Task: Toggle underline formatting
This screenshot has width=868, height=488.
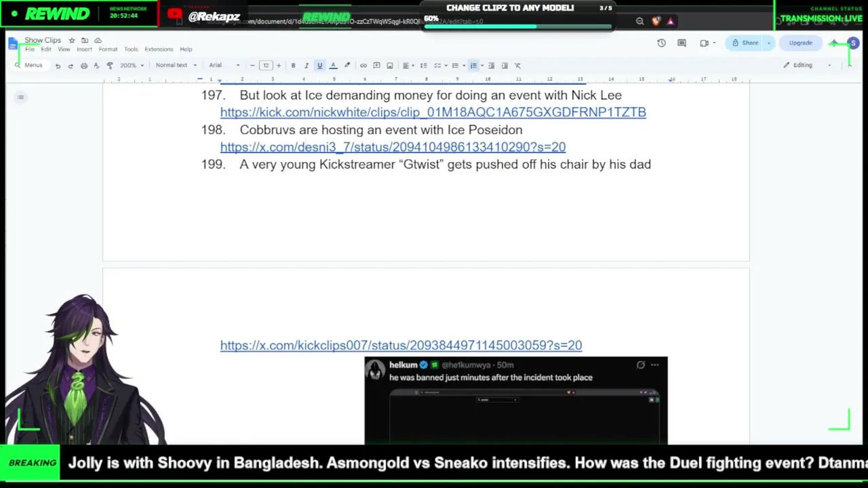Action: click(x=319, y=66)
